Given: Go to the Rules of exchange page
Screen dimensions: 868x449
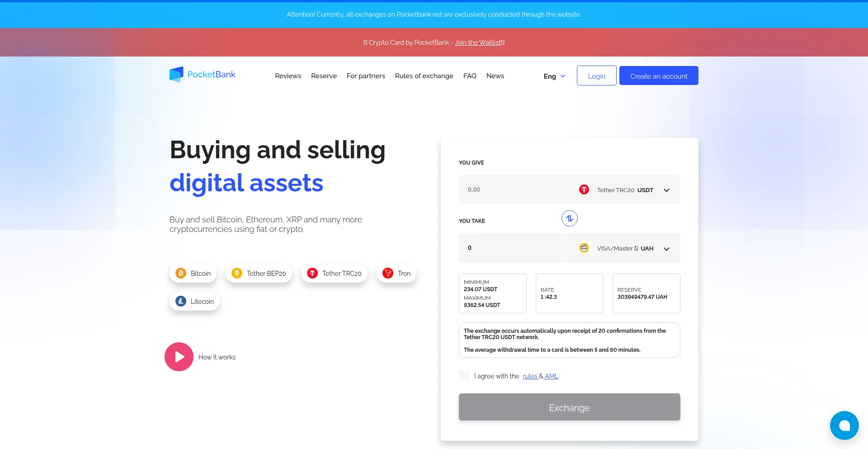Looking at the screenshot, I should coord(424,76).
